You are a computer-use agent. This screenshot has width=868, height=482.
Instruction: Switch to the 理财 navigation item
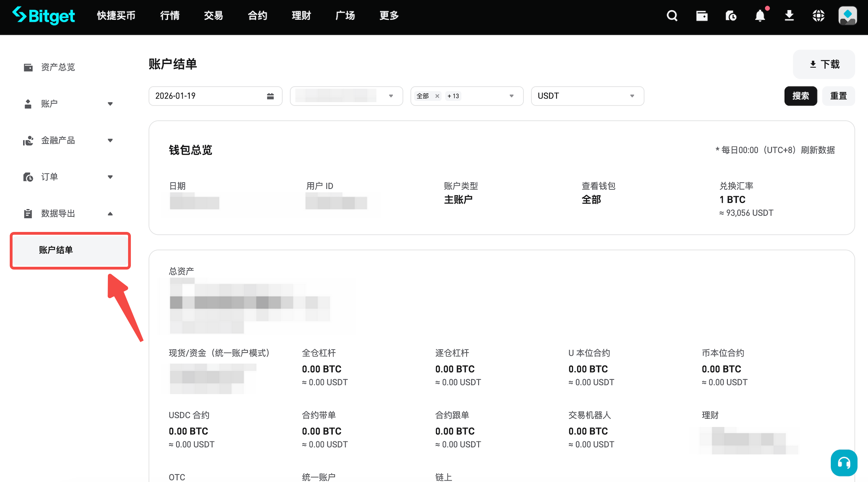click(x=301, y=16)
